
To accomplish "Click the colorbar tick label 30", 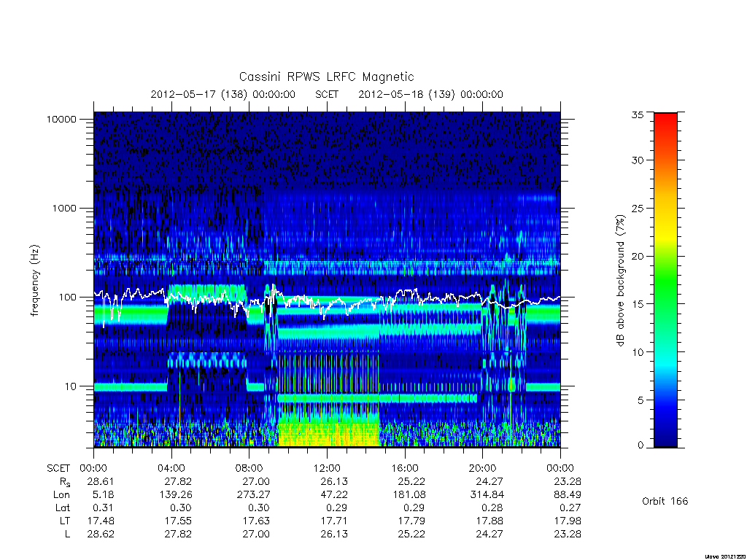I will pos(638,160).
